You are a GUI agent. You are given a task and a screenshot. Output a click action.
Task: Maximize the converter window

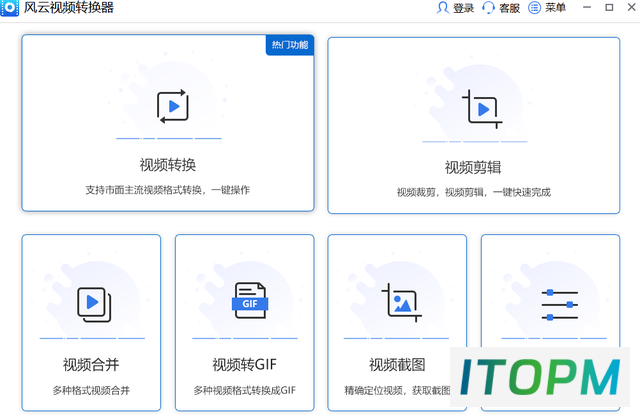coord(609,7)
